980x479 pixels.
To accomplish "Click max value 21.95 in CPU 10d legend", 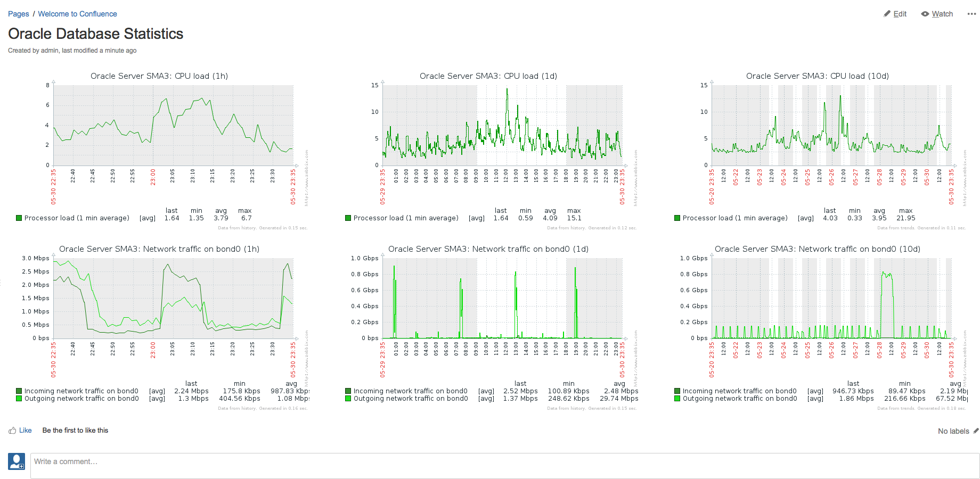I will click(x=905, y=218).
